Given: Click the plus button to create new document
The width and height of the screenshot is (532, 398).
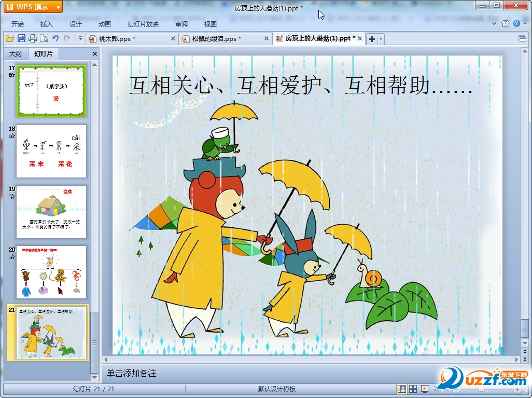Looking at the screenshot, I should click(x=372, y=39).
